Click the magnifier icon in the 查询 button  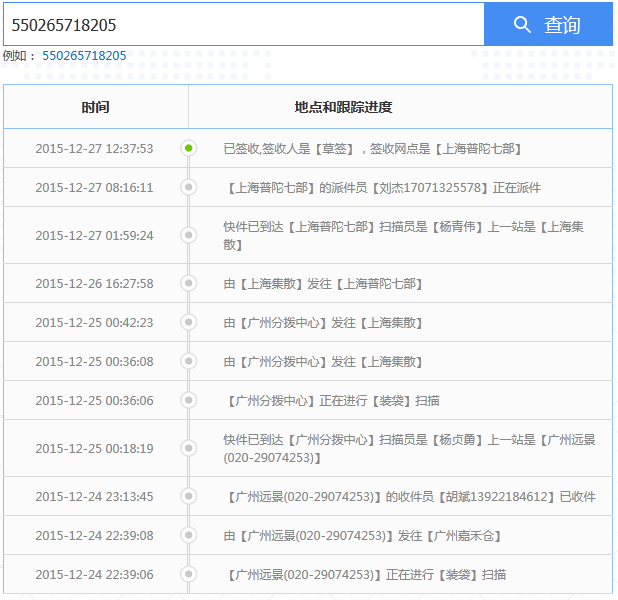click(x=522, y=24)
